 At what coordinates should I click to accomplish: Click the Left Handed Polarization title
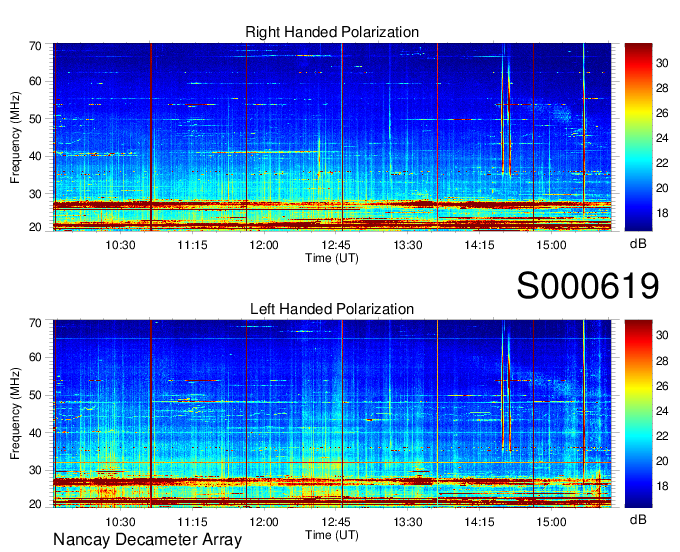tap(332, 309)
